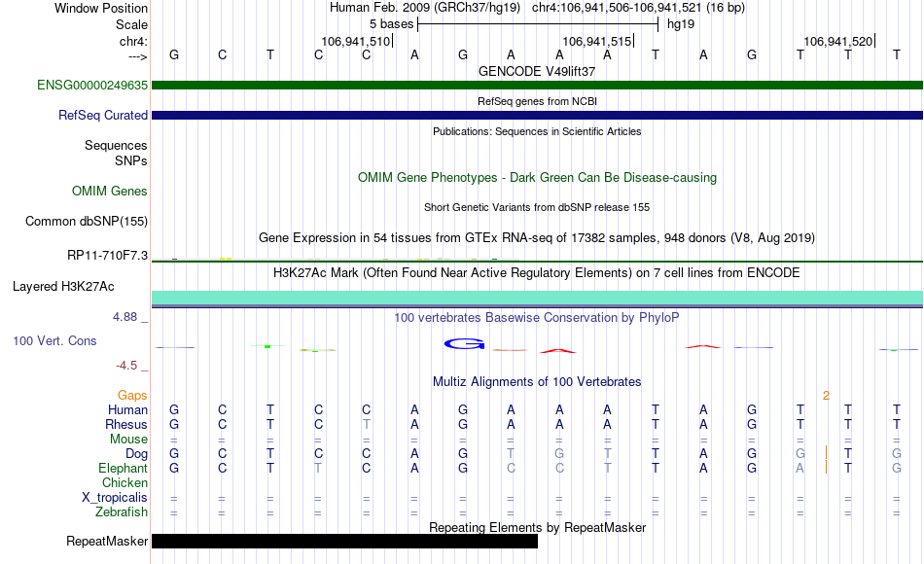
Task: Open the OMIM Gene Phenotypes track title
Action: (x=537, y=177)
